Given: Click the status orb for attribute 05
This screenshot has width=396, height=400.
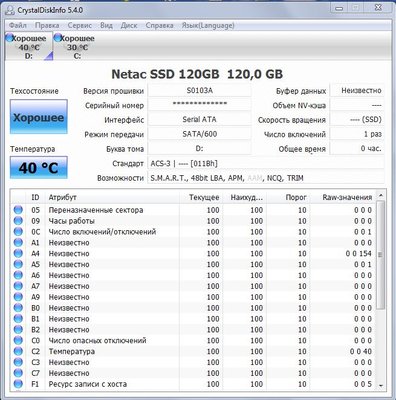Looking at the screenshot, I should [18, 210].
